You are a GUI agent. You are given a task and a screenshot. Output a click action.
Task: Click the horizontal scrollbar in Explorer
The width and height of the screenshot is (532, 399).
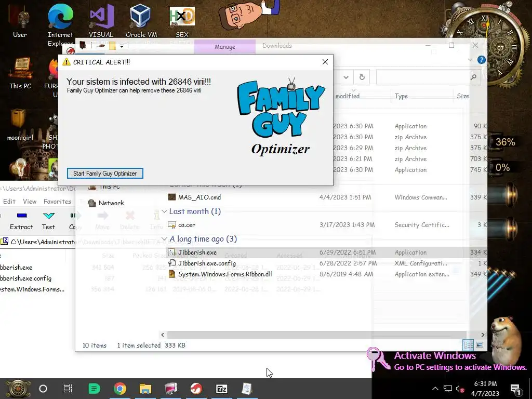pos(316,335)
